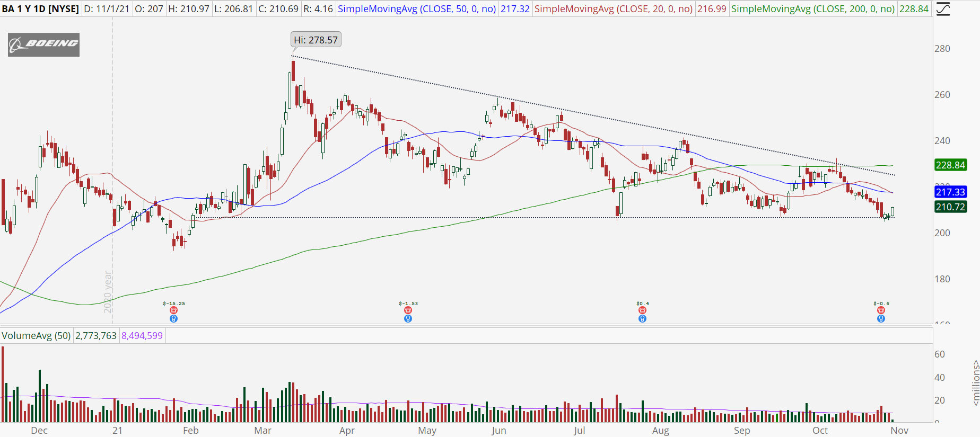Image resolution: width=980 pixels, height=437 pixels.
Task: Click the Oct label on the time axis
Action: pos(820,431)
